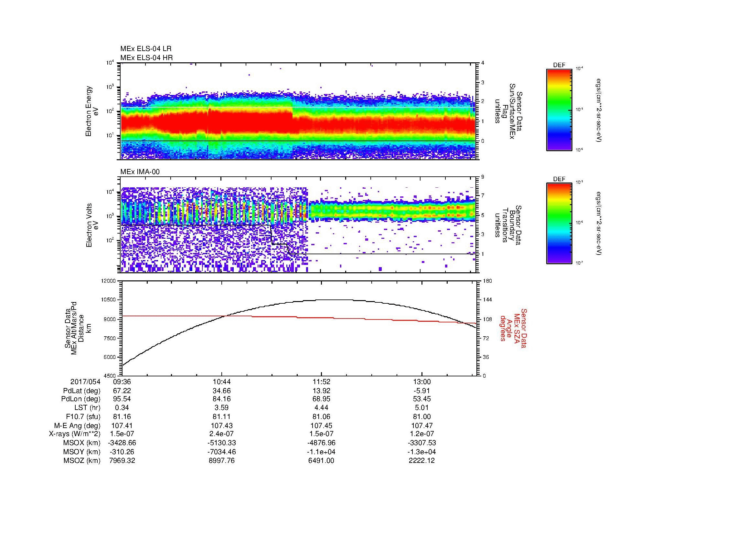Click the 'MSOZ (km)' row label

82,461
